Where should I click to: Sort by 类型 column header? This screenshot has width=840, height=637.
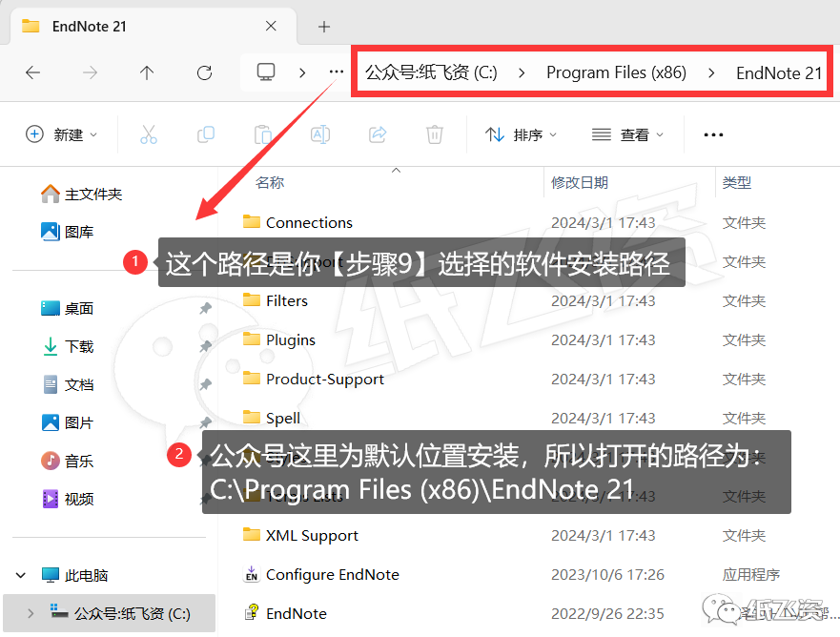[x=737, y=183]
